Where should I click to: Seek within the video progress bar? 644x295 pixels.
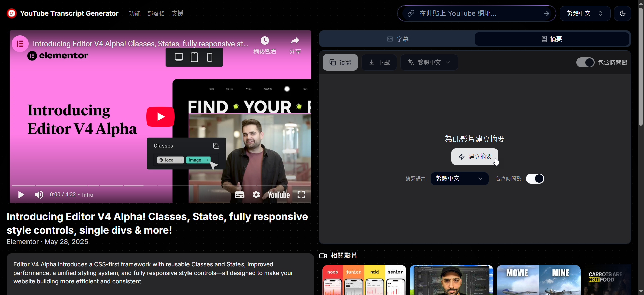point(160,185)
